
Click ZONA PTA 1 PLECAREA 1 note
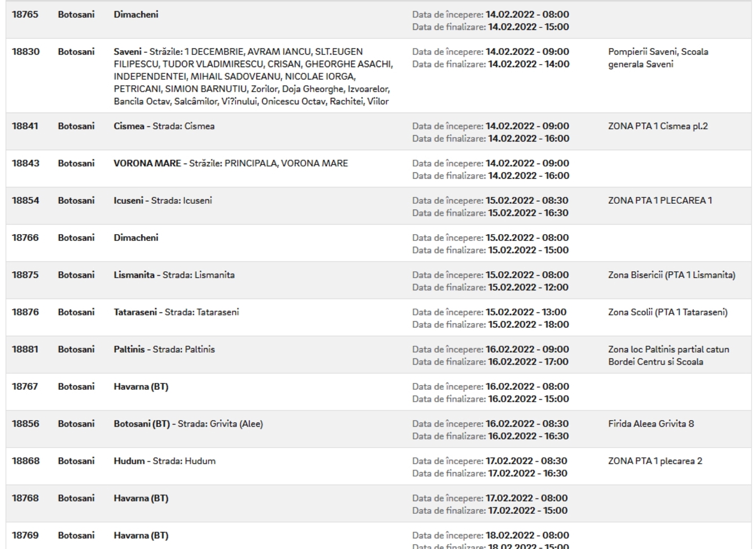(660, 201)
